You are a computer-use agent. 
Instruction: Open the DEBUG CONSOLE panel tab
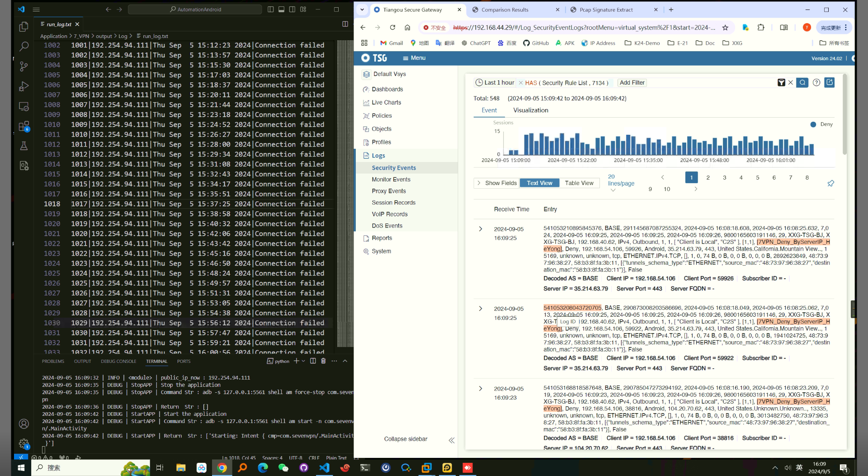tap(118, 362)
